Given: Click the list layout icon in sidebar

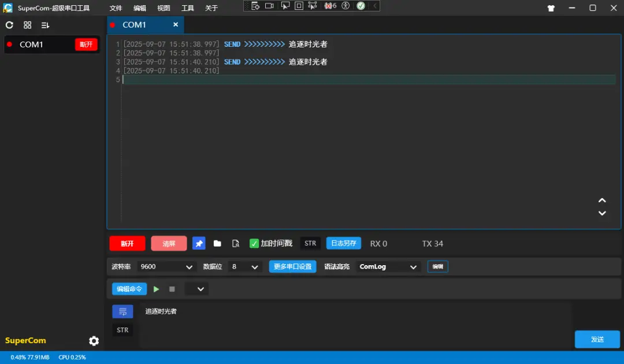Looking at the screenshot, I should coord(45,25).
